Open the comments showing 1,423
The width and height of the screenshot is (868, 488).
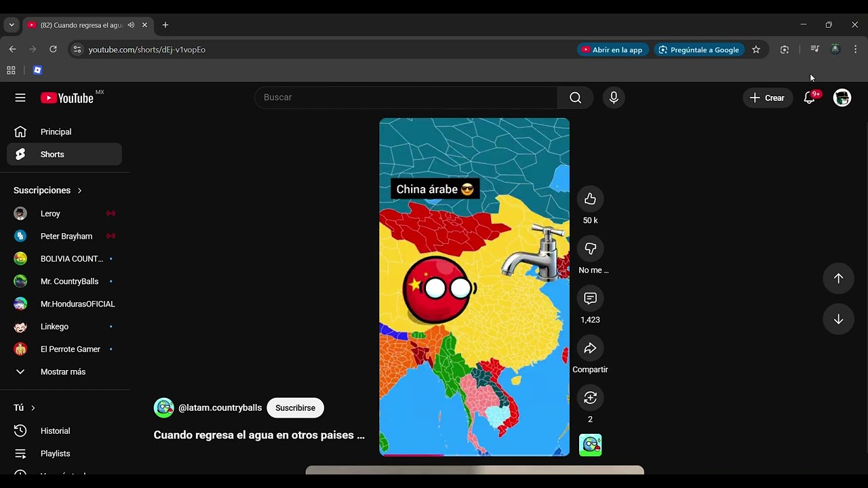pyautogui.click(x=590, y=298)
